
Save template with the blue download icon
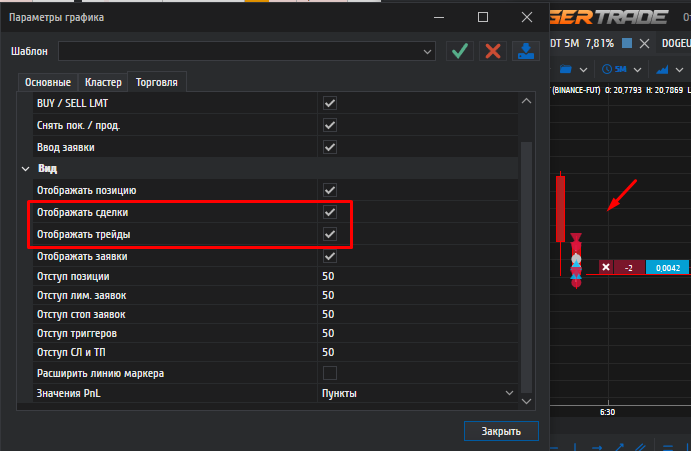pyautogui.click(x=526, y=51)
